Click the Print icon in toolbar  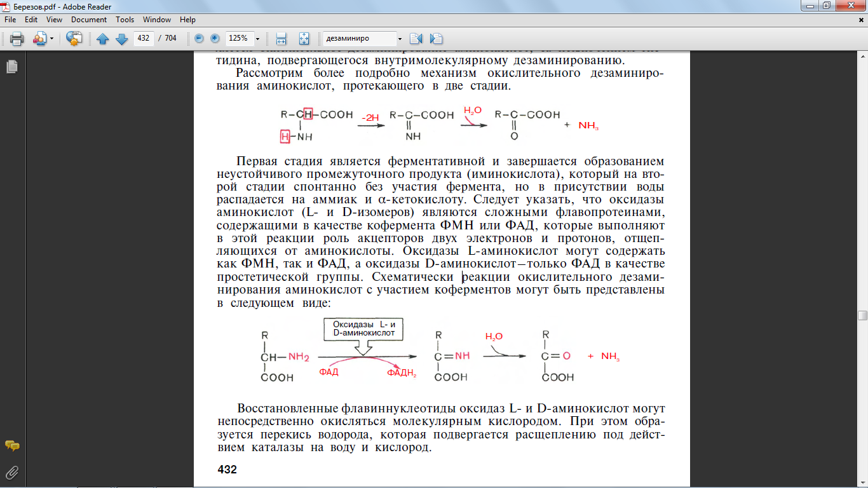pos(17,39)
